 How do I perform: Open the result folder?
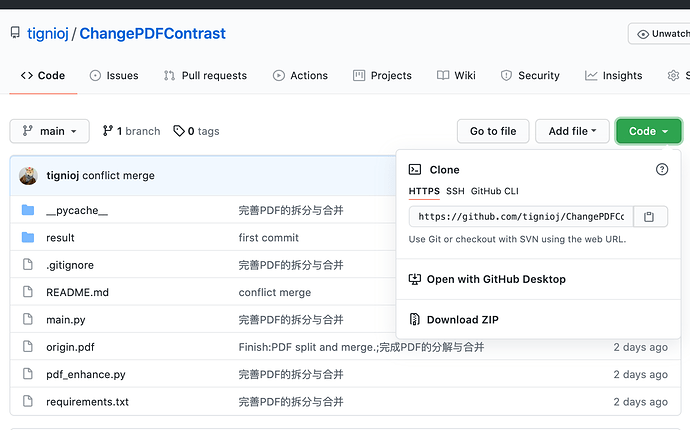point(60,238)
